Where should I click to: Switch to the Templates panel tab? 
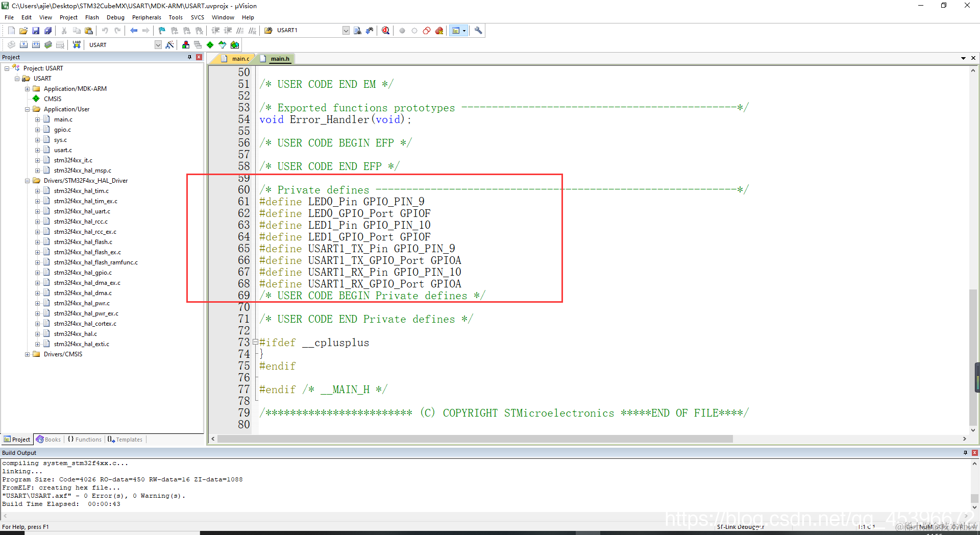125,440
